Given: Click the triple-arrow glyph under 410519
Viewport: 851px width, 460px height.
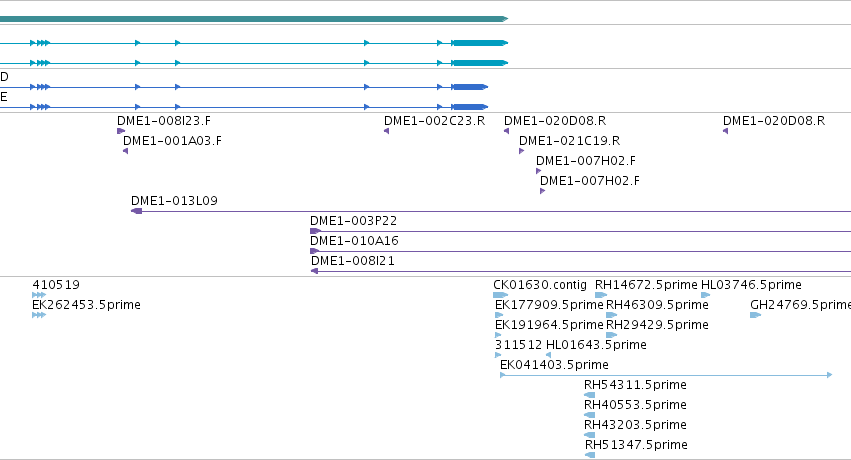Looking at the screenshot, I should tap(39, 295).
